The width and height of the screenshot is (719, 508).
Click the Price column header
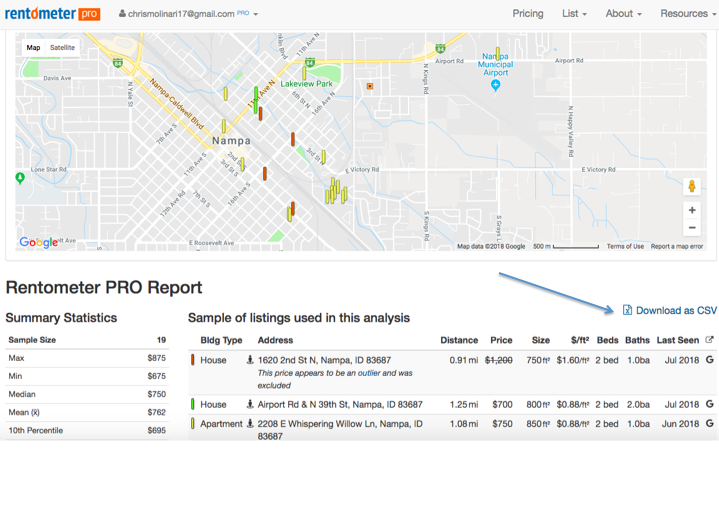pos(501,340)
